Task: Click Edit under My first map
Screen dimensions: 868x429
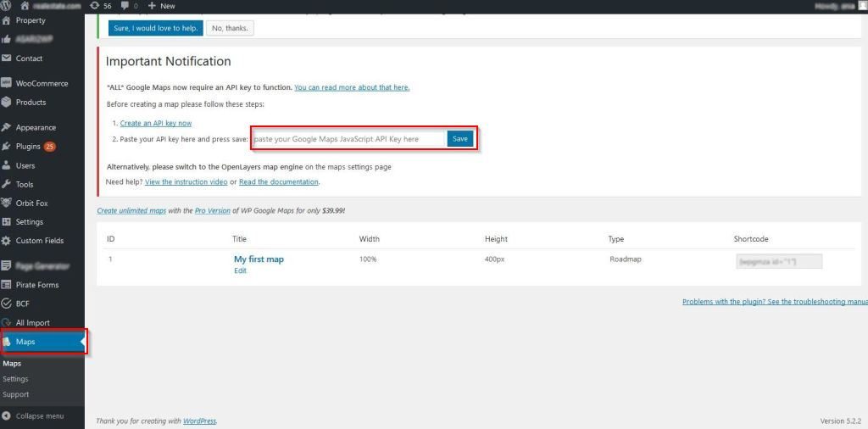Action: [240, 270]
